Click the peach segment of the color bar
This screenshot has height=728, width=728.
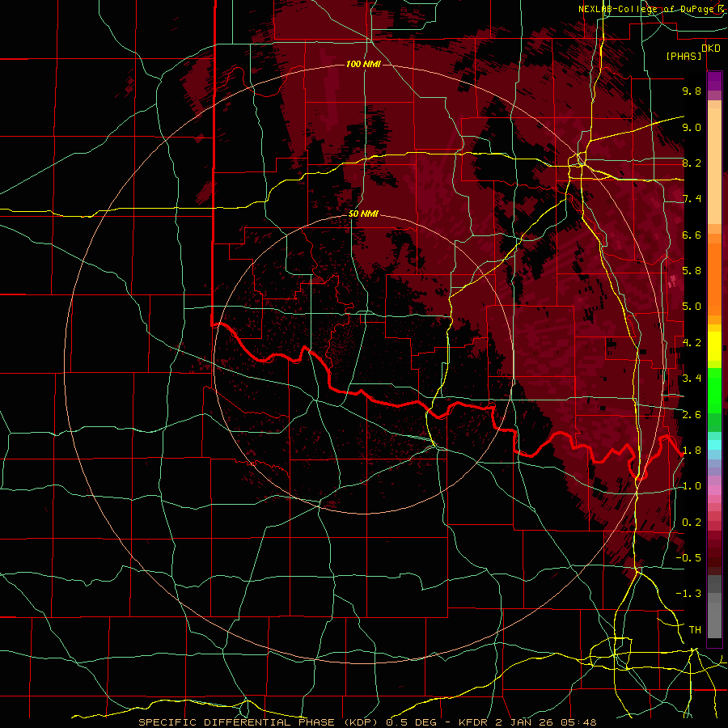coord(714,166)
